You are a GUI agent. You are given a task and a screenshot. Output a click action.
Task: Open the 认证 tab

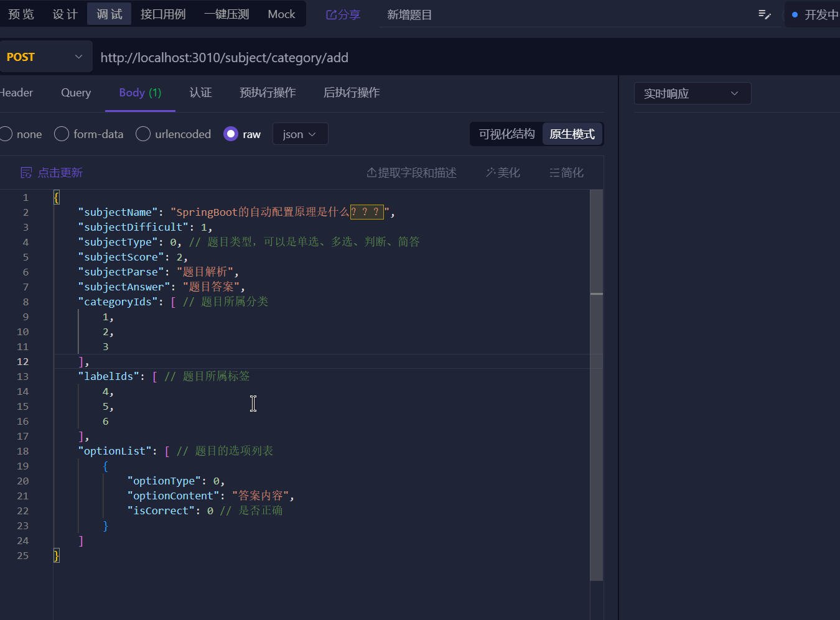pyautogui.click(x=200, y=93)
